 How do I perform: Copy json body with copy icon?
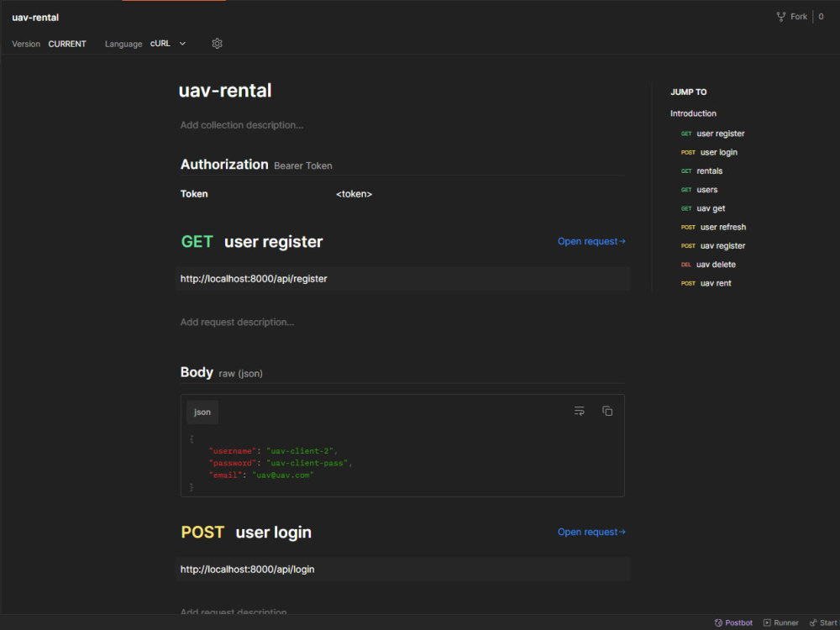pos(607,411)
